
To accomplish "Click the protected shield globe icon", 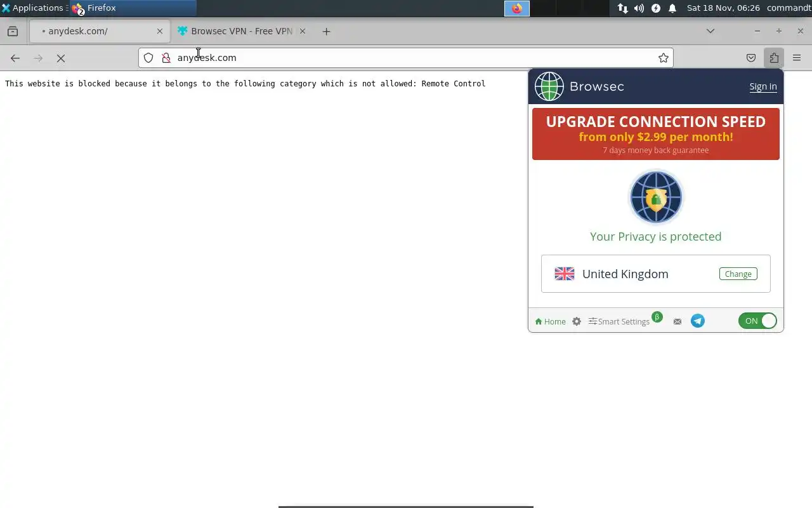I will pyautogui.click(x=656, y=197).
